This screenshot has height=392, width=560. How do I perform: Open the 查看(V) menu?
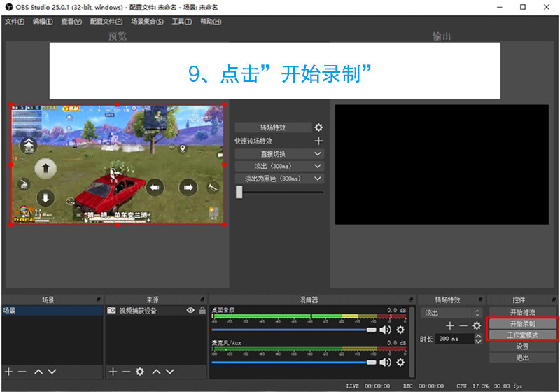click(x=71, y=22)
